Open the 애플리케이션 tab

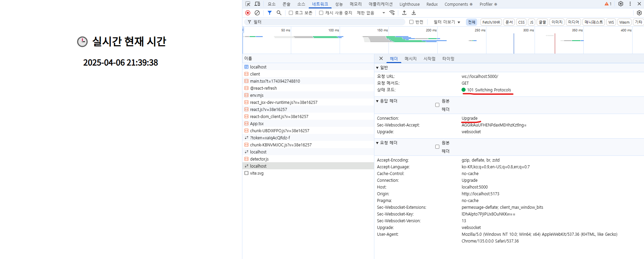click(x=381, y=4)
